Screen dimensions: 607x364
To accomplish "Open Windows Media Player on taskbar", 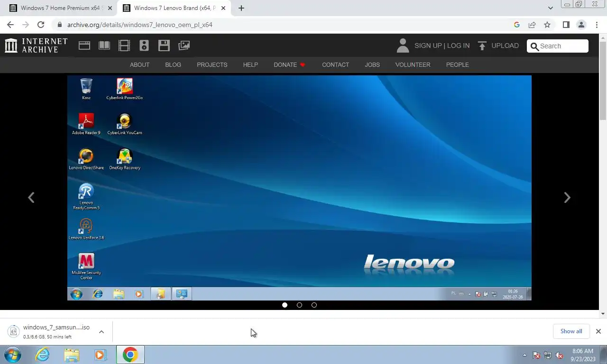I will [x=100, y=355].
